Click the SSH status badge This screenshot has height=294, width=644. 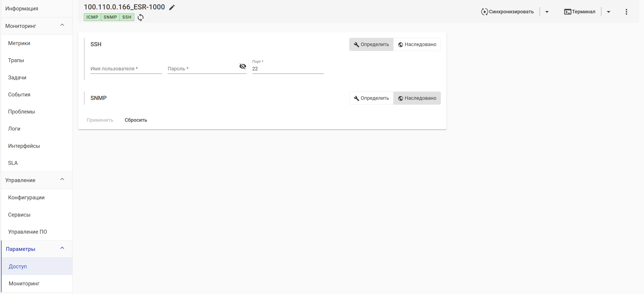tap(127, 17)
